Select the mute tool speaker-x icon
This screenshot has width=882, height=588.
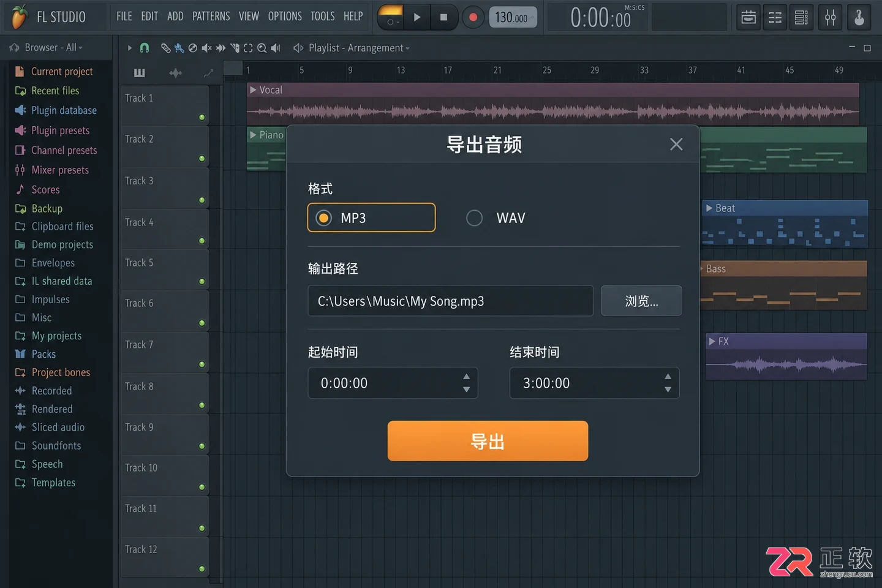pyautogui.click(x=206, y=48)
